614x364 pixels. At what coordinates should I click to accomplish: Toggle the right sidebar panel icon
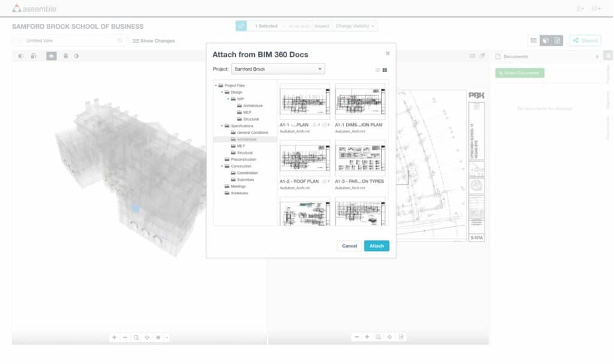click(x=608, y=55)
